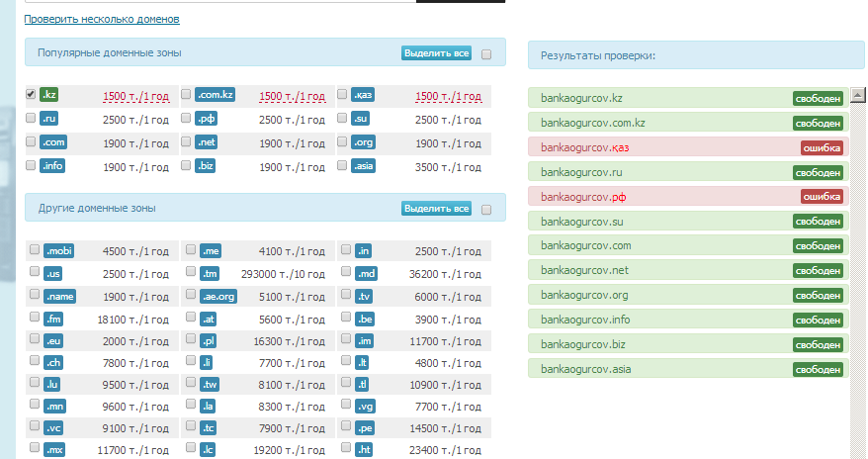
Task: Enable the .us checkbox
Action: [35, 271]
